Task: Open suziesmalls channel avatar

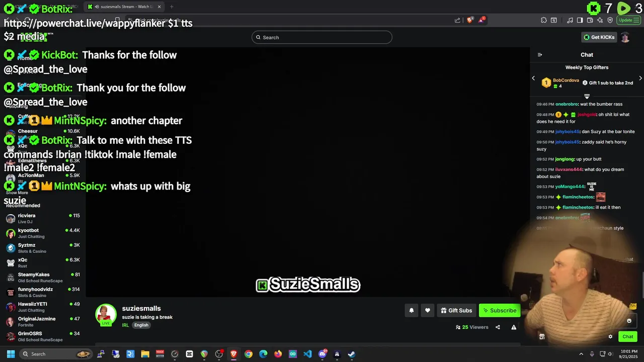Action: (x=106, y=315)
